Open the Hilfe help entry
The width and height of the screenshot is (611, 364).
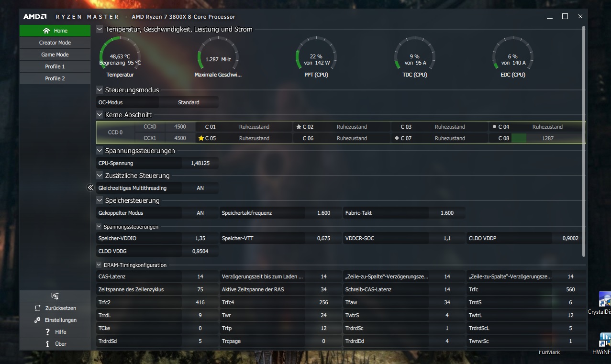click(55, 332)
